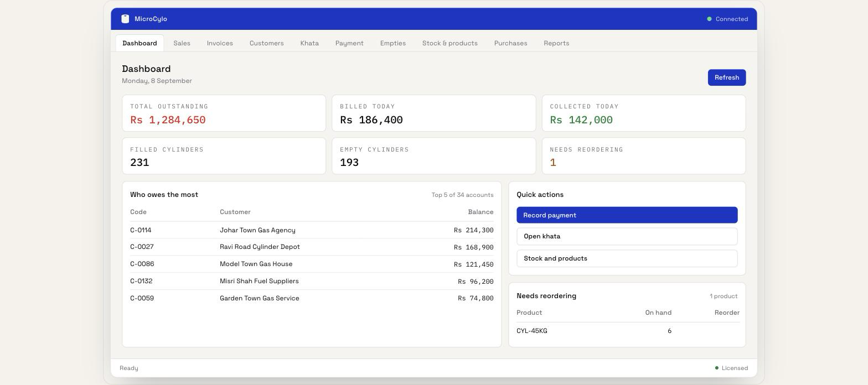Click the Product column header
Viewport: 868px width, 385px height.
point(529,313)
